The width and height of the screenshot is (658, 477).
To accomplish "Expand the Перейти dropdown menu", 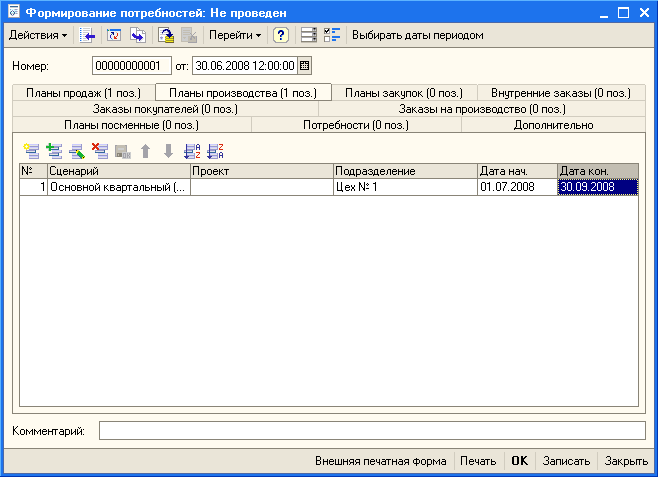I will [x=235, y=35].
